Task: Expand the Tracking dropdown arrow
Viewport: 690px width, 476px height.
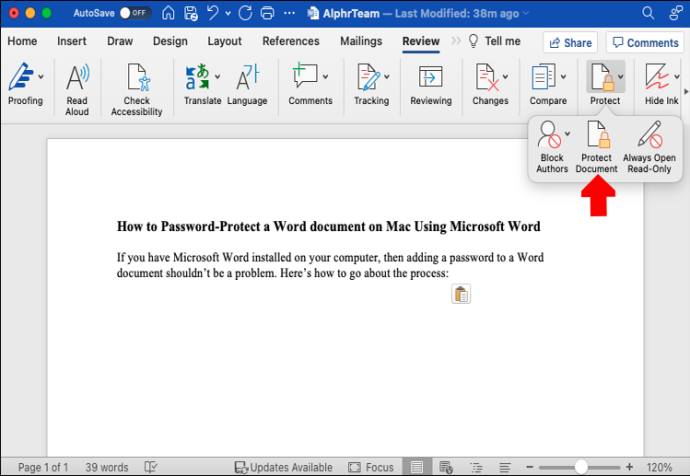Action: pyautogui.click(x=387, y=77)
